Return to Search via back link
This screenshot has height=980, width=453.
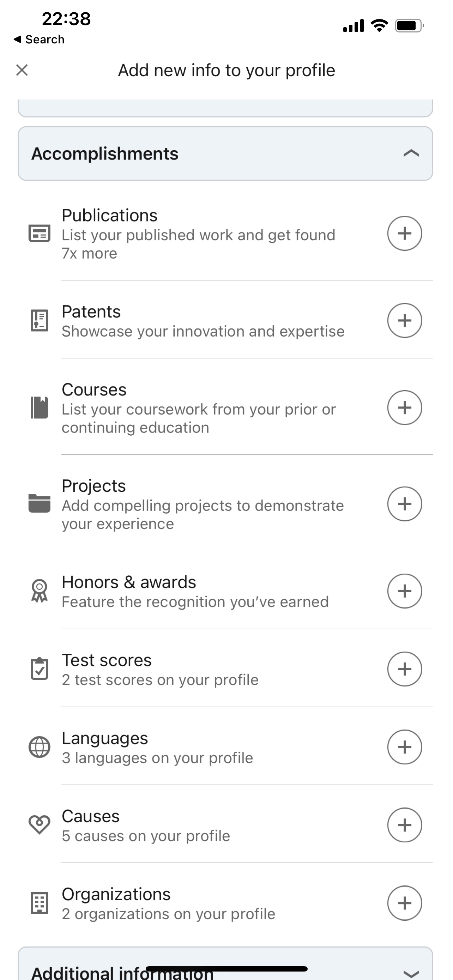point(39,39)
